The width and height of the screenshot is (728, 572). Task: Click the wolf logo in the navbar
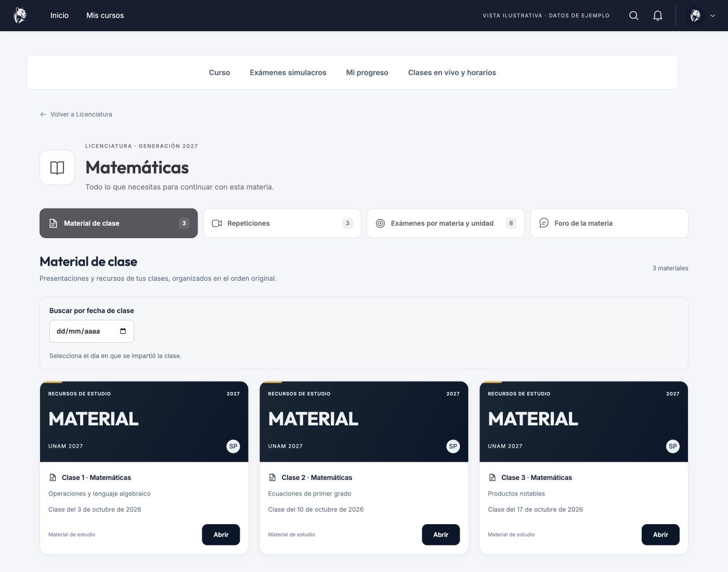pos(20,16)
